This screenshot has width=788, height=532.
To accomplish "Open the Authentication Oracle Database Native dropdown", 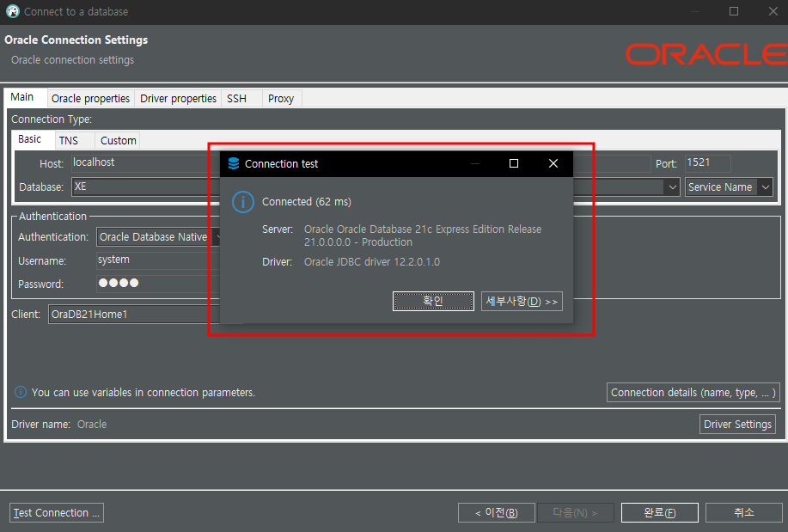I will (x=156, y=237).
